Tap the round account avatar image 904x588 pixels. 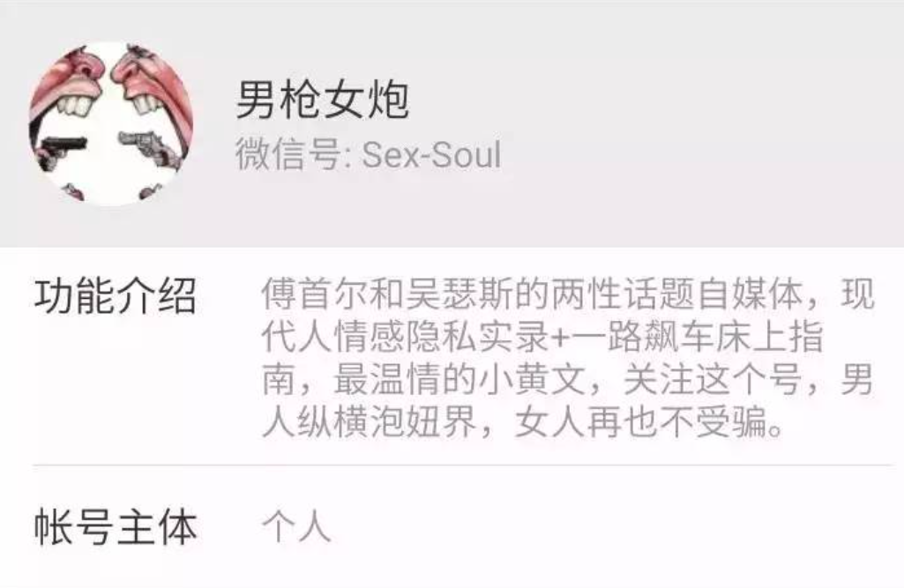pyautogui.click(x=111, y=123)
